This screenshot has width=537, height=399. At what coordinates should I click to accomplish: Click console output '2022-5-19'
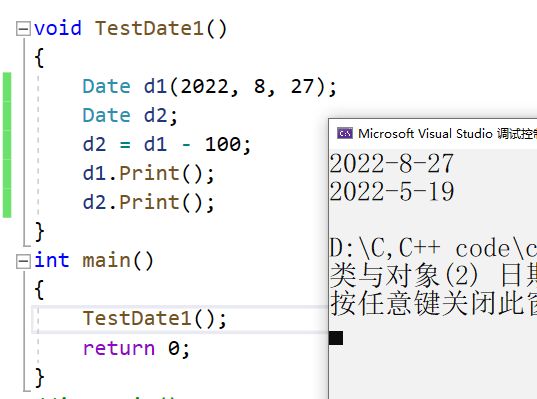pos(392,191)
